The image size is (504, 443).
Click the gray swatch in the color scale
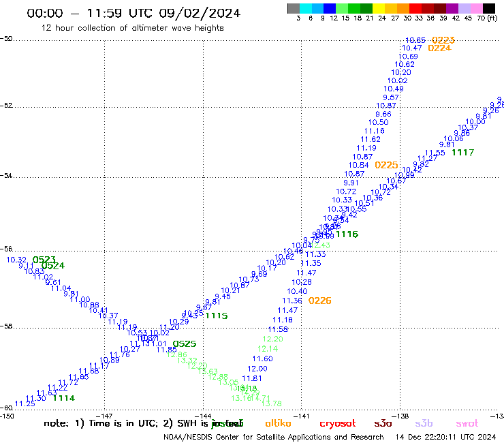coord(294,8)
